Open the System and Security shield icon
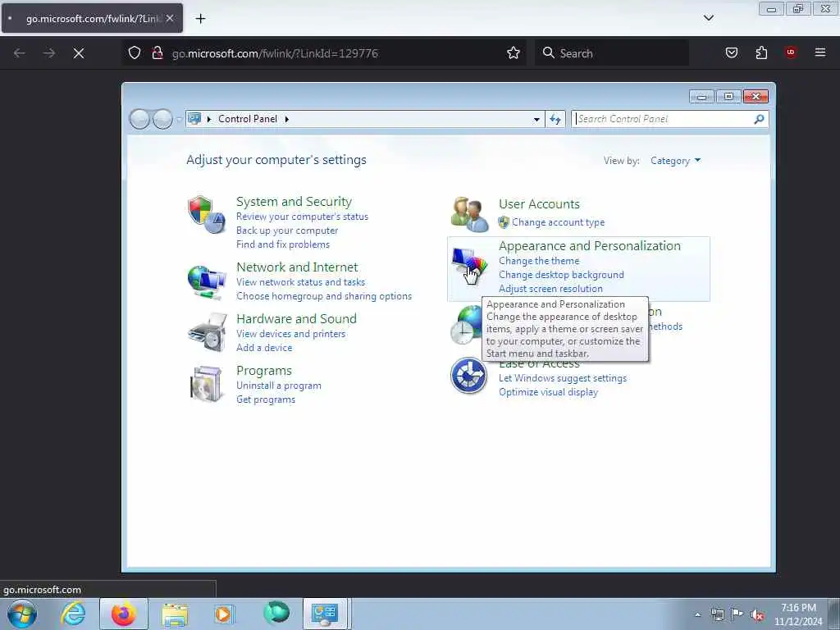The height and width of the screenshot is (630, 840). [x=206, y=214]
